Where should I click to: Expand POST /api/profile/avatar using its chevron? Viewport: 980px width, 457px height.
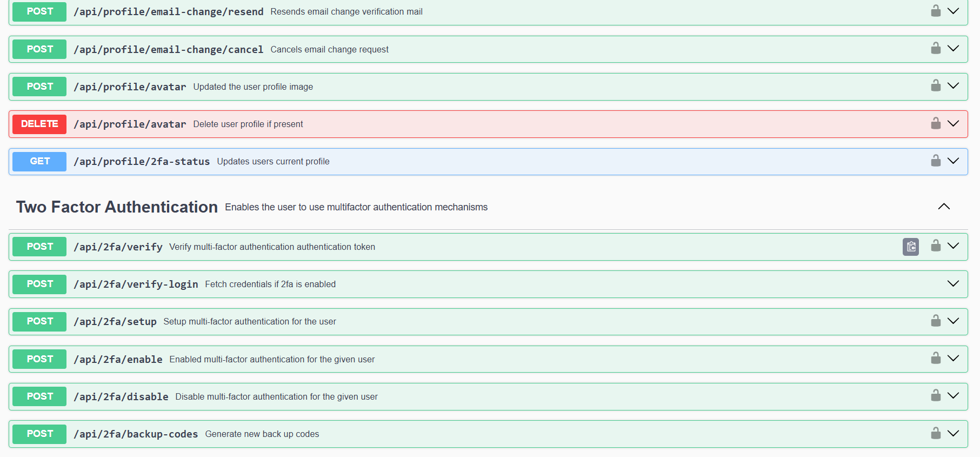coord(953,86)
